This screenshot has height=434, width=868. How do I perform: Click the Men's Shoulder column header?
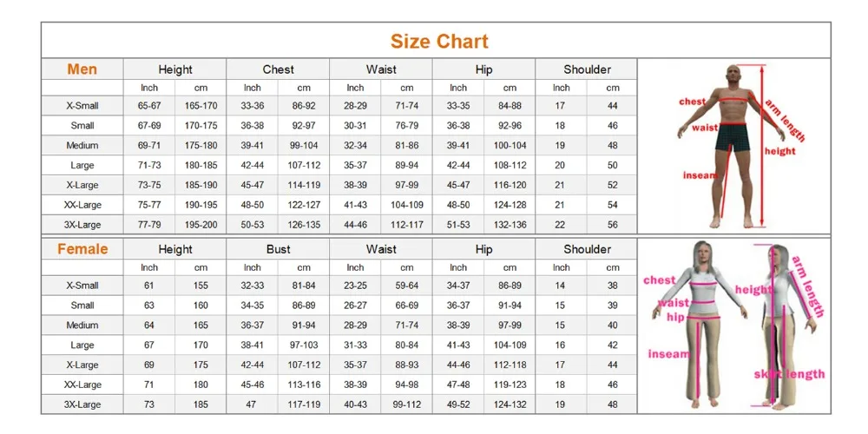(587, 69)
